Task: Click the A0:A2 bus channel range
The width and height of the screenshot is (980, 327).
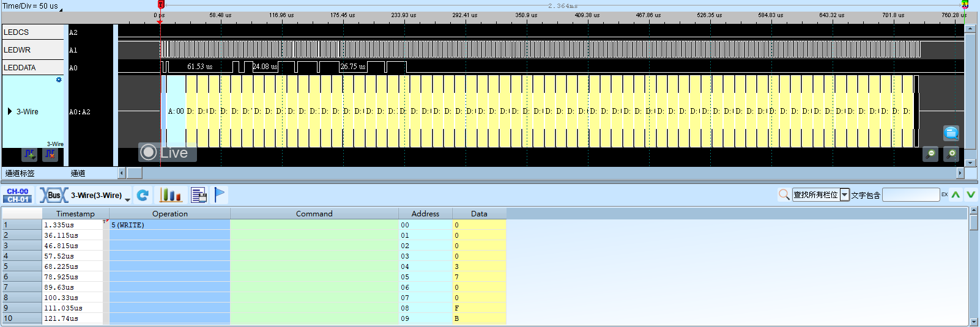Action: tap(80, 112)
